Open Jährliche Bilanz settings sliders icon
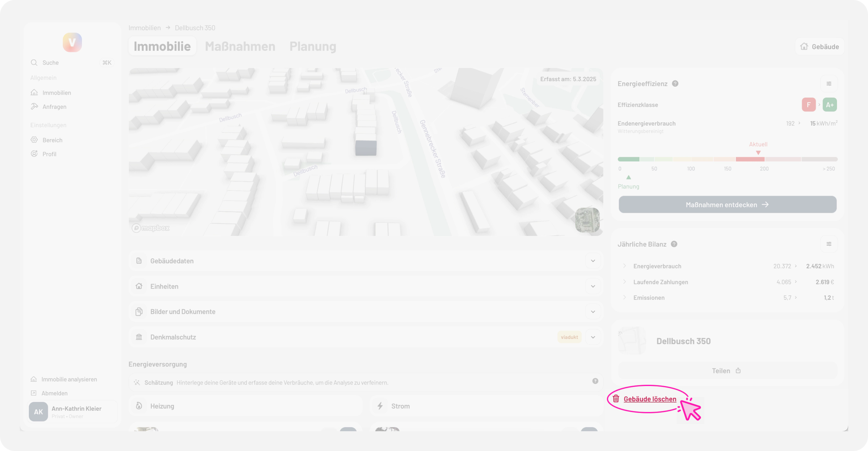The height and width of the screenshot is (451, 868). coord(829,244)
